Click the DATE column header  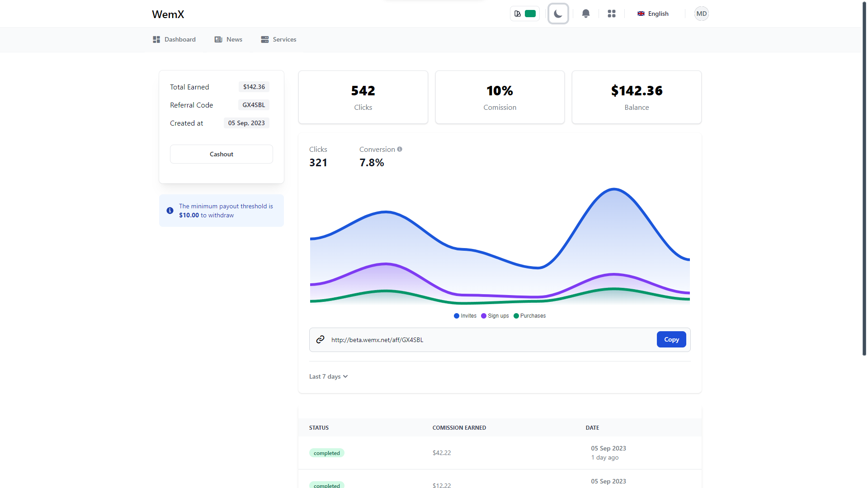click(x=592, y=427)
